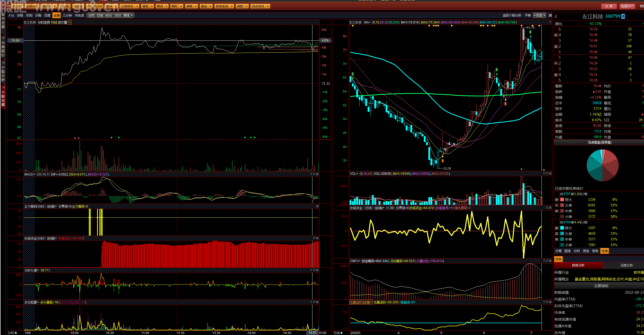
Task: Switch to the 全景 view tab
Action: click(56, 15)
